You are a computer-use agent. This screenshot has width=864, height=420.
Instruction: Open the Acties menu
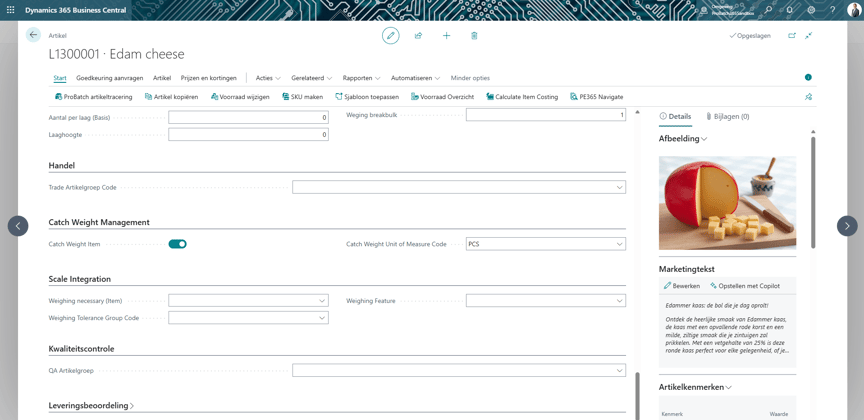coord(268,78)
